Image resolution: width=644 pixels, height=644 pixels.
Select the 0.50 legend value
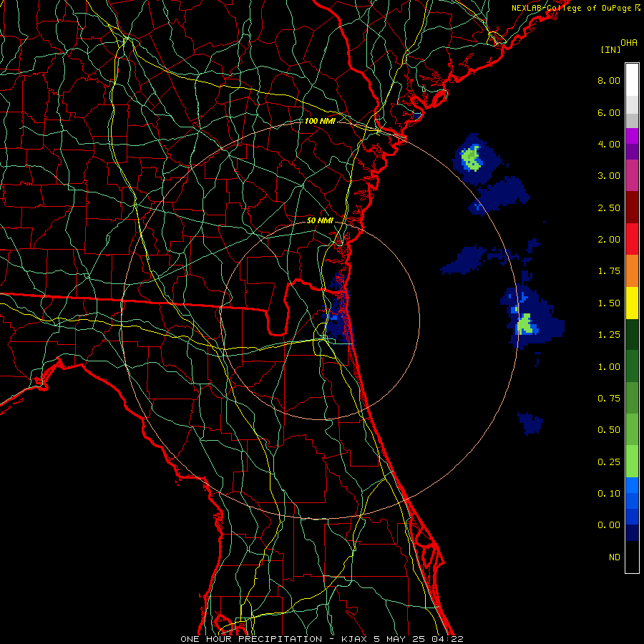(609, 430)
